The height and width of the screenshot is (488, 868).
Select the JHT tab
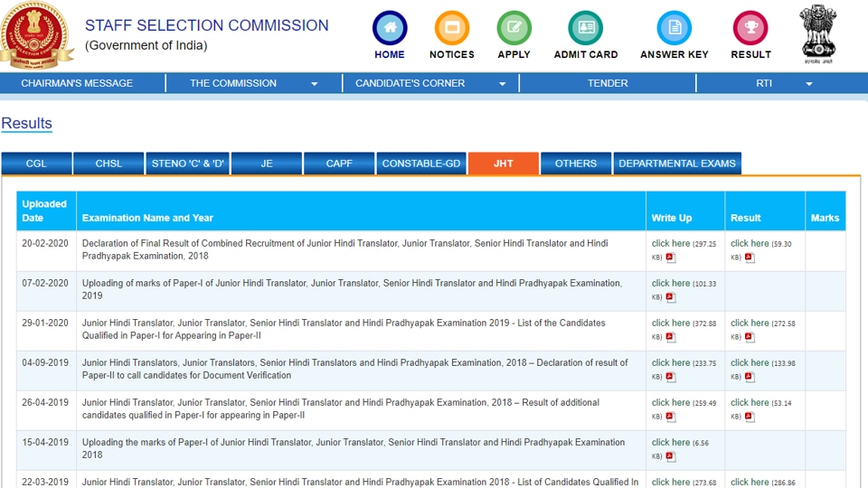pyautogui.click(x=504, y=164)
